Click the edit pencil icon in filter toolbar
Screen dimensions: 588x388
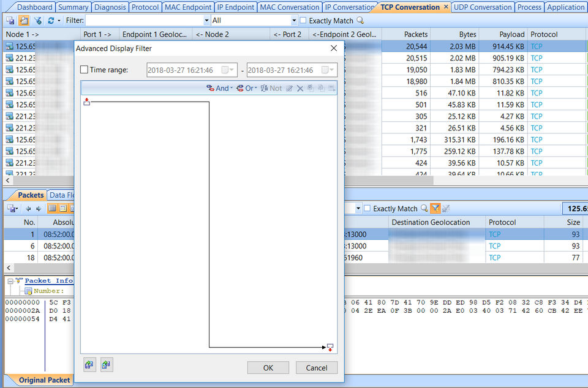pos(289,88)
